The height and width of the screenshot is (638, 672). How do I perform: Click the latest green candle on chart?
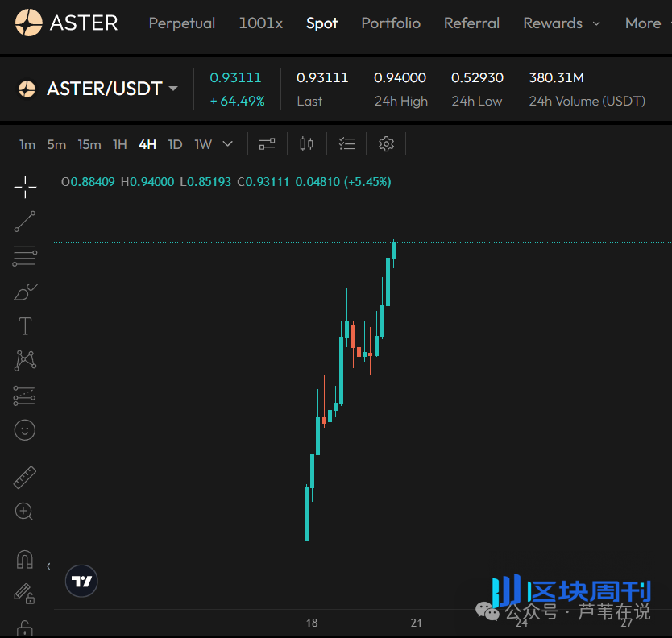[x=393, y=251]
